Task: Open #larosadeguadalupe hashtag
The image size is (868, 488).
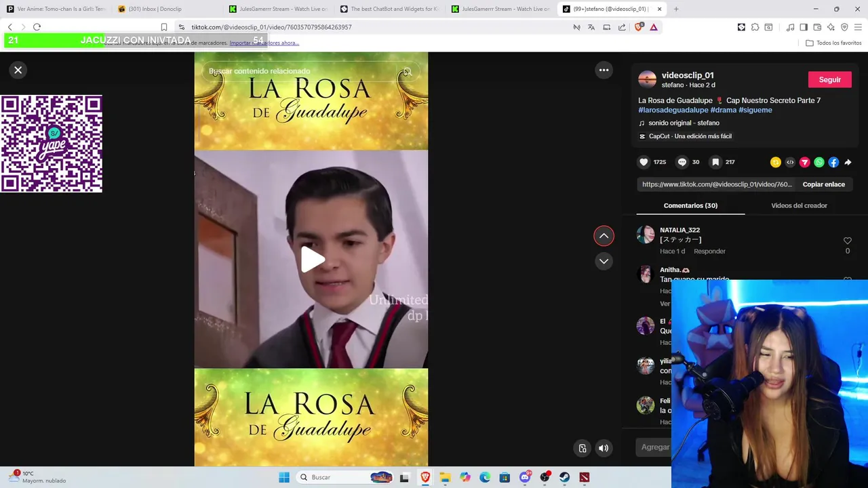Action: click(673, 110)
